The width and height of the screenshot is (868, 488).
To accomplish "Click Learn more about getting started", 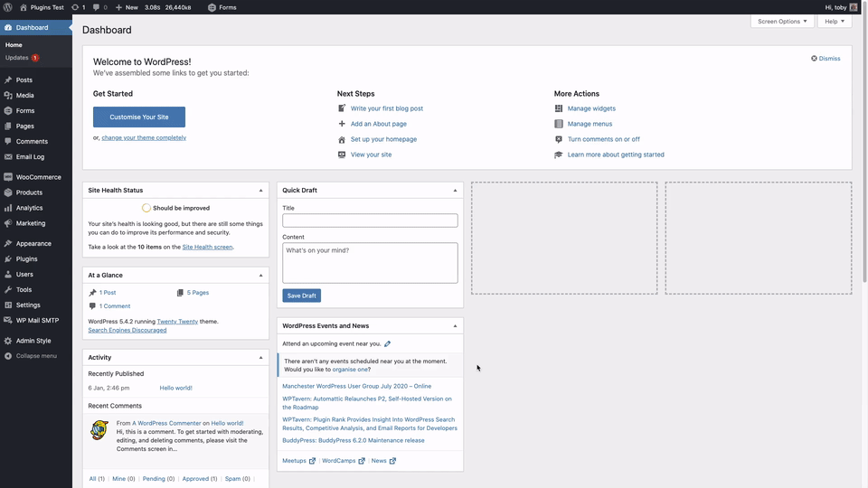I will 616,155.
